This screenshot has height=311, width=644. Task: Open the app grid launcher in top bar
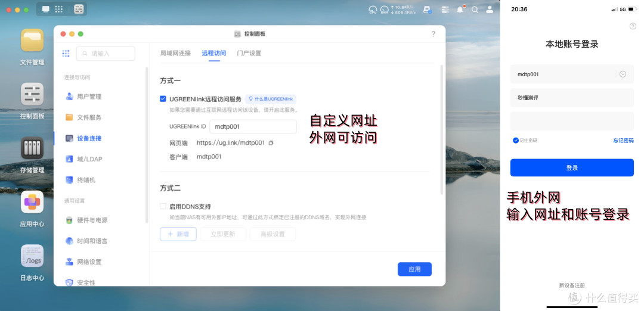[58, 9]
